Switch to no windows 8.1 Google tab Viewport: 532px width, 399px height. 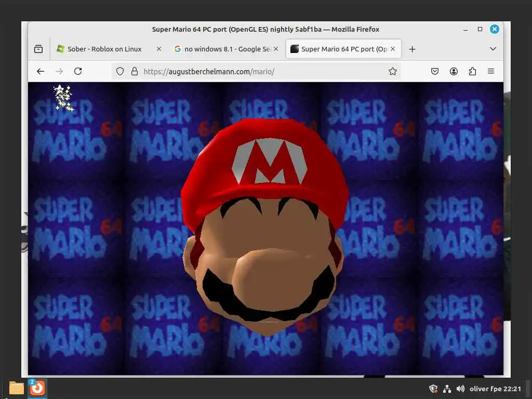coord(227,49)
